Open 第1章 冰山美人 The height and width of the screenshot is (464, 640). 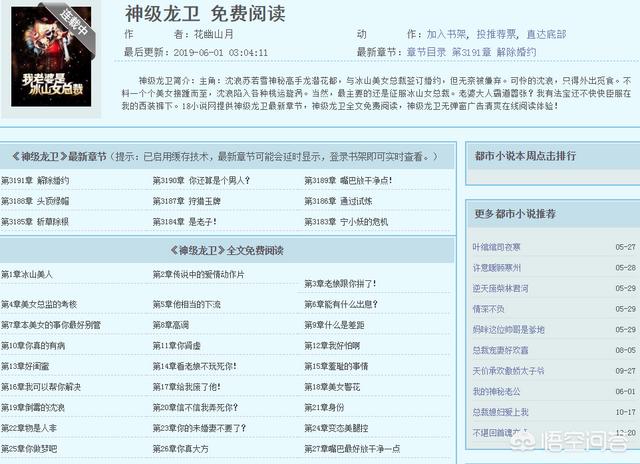point(27,274)
